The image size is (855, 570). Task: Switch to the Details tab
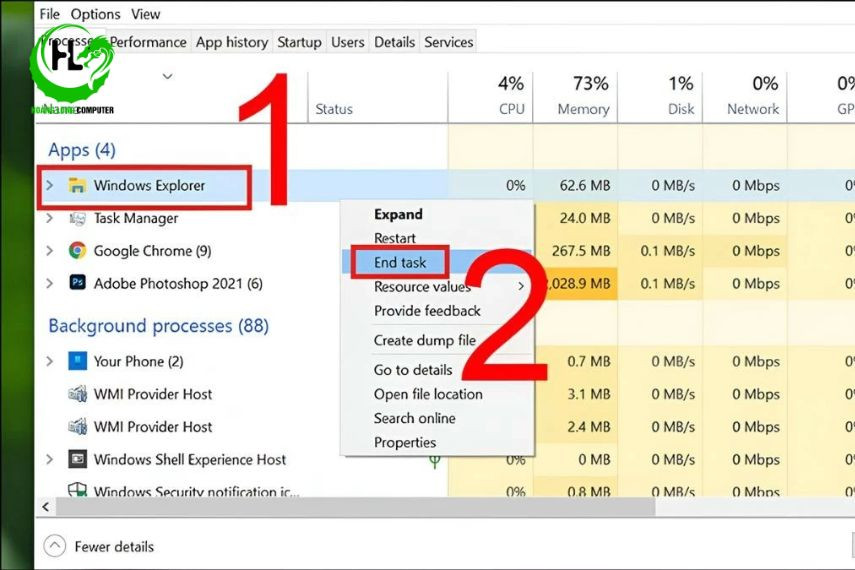394,42
